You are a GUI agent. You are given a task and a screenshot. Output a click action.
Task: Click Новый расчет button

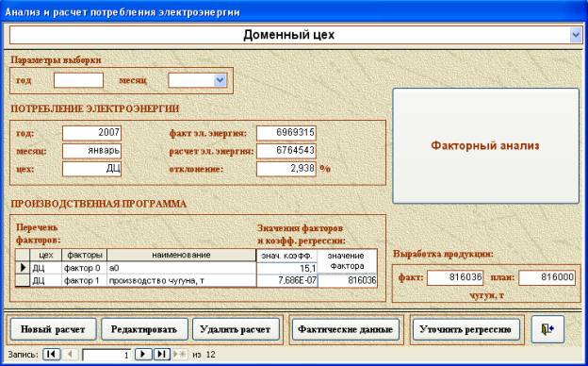(53, 329)
